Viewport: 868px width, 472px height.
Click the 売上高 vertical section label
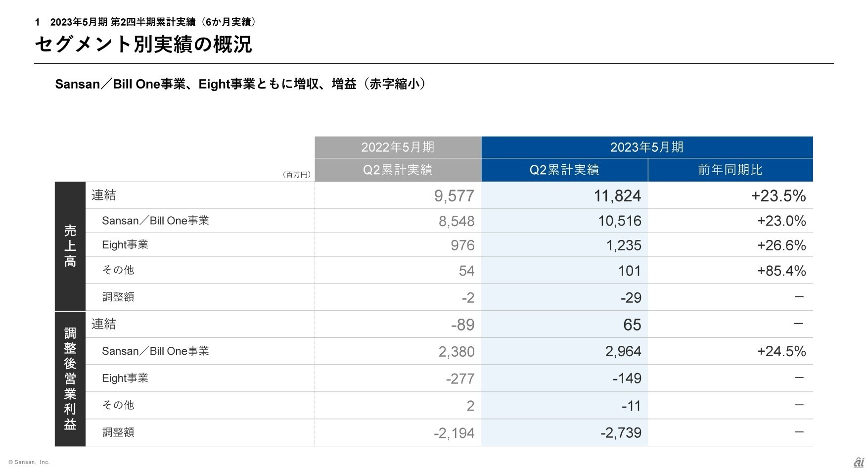click(70, 246)
